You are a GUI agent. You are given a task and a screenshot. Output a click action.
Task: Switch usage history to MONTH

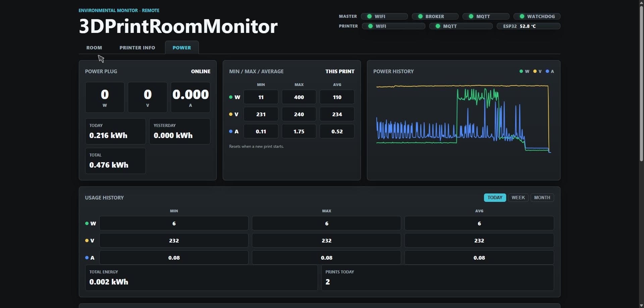coord(542,197)
